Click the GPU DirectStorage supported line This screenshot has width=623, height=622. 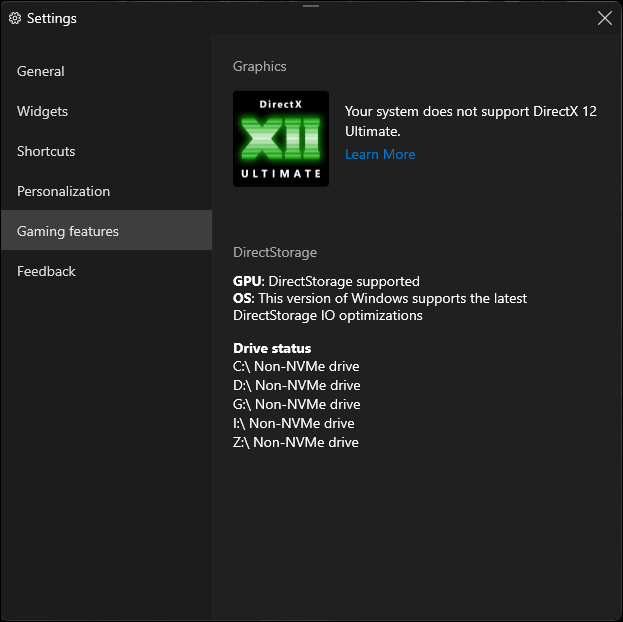pyautogui.click(x=326, y=281)
